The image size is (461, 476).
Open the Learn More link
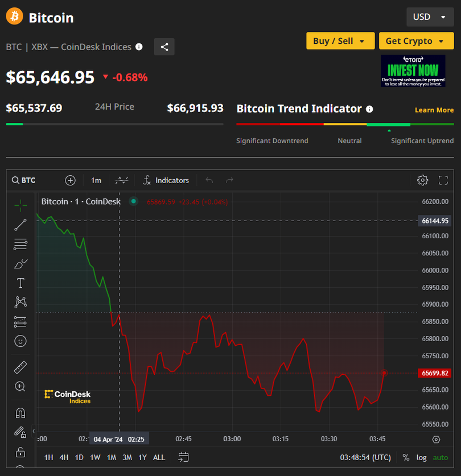434,110
